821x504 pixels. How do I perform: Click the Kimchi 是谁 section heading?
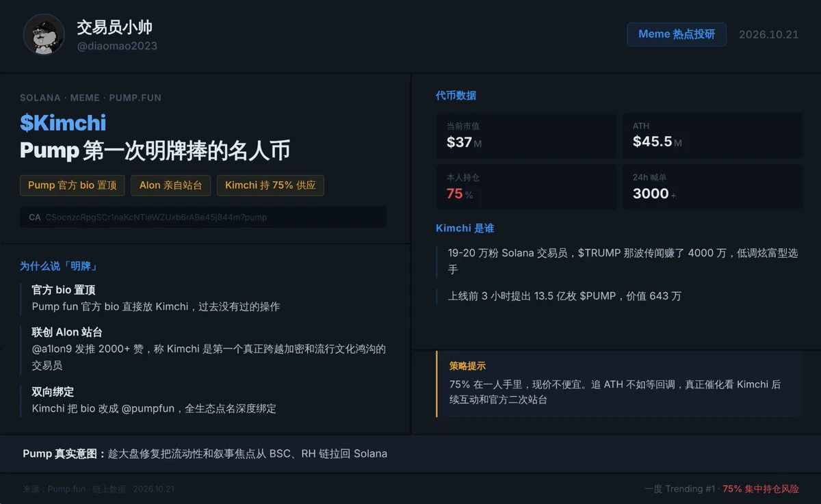tap(465, 228)
